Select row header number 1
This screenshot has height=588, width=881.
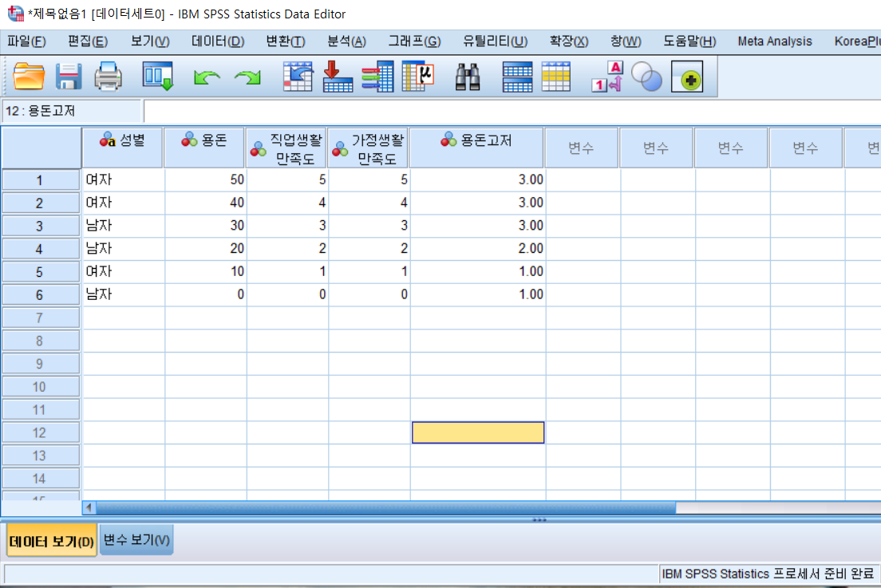(x=41, y=180)
